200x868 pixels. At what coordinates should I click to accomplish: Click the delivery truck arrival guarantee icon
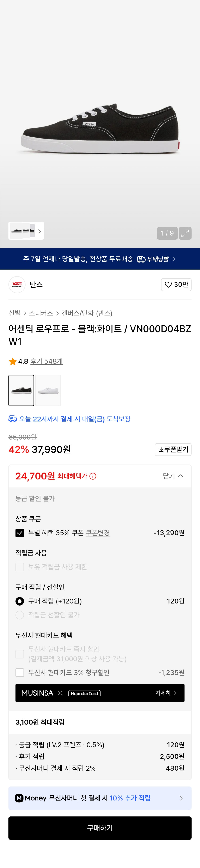tap(13, 419)
